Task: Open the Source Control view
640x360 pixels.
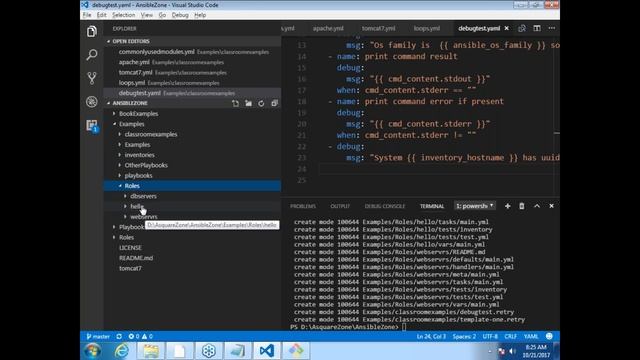Action: click(92, 78)
